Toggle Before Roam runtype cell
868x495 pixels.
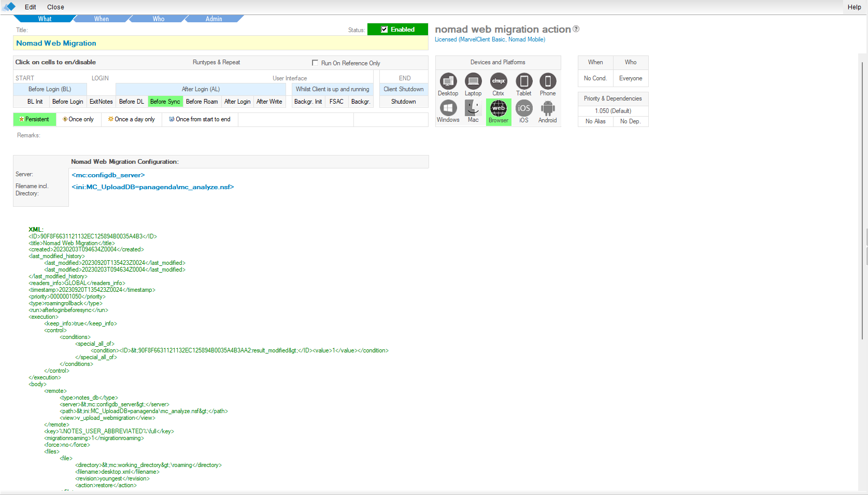point(202,102)
